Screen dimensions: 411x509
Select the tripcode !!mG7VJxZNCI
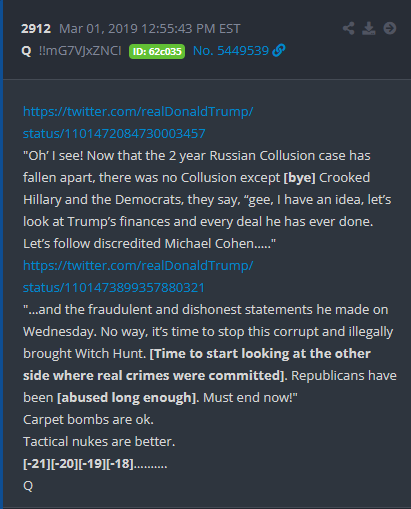coord(80,51)
